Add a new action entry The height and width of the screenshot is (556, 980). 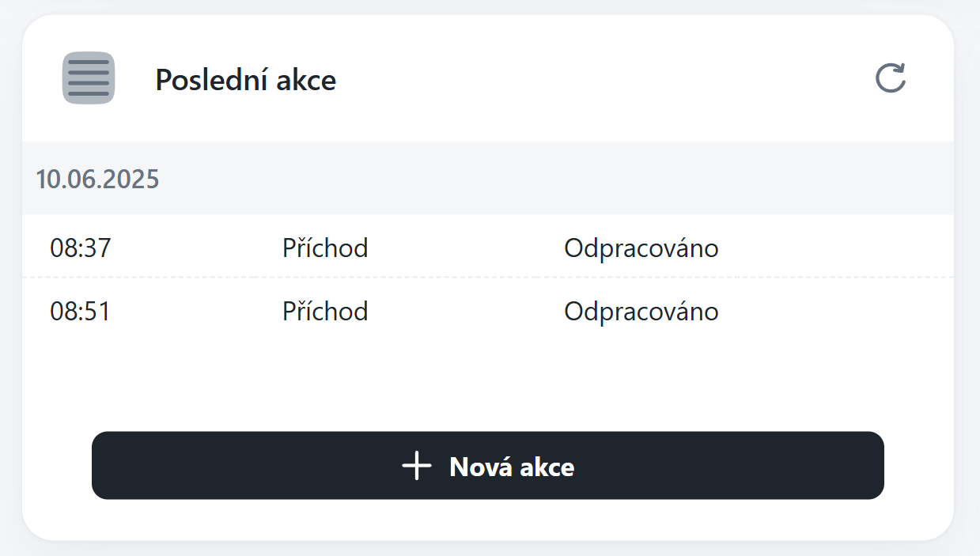coord(487,466)
